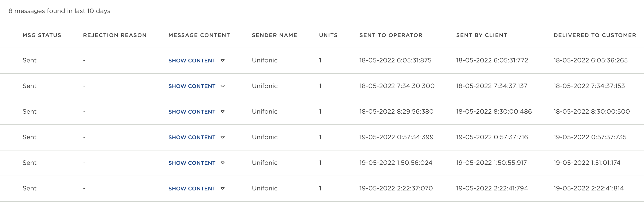Viewport: 644px width, 203px height.
Task: Open SHOW CONTENT for 0:57:37:716 message
Action: (x=192, y=137)
